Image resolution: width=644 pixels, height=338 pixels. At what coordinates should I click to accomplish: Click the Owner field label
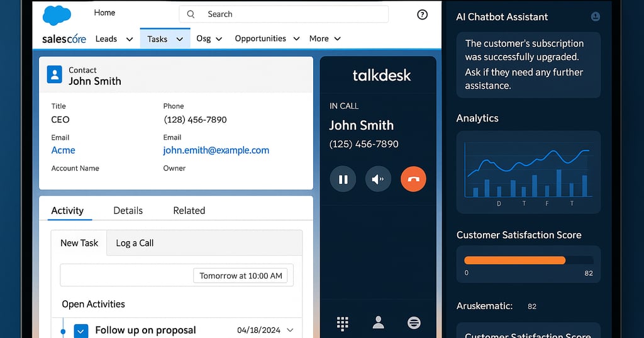point(175,168)
